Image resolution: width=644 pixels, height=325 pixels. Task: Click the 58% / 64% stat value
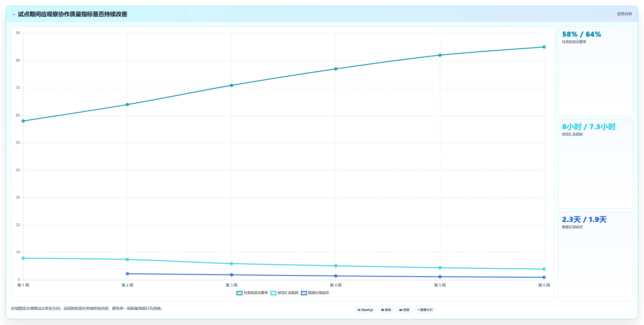[x=581, y=34]
